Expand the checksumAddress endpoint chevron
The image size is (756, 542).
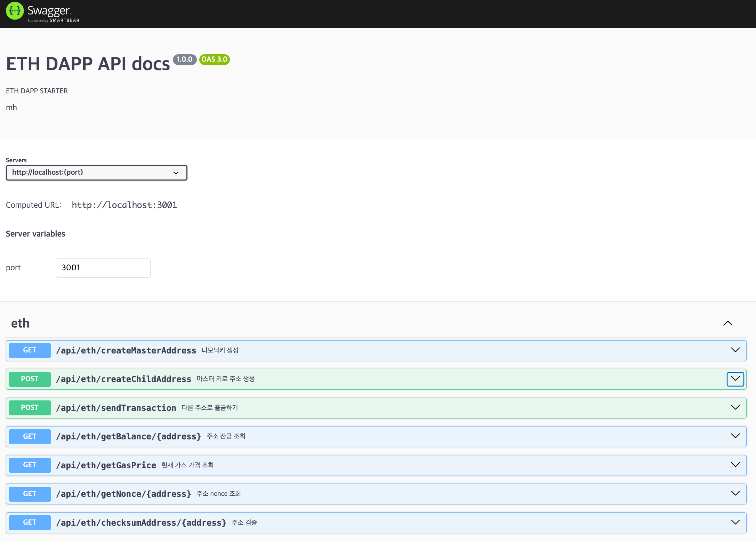tap(735, 522)
